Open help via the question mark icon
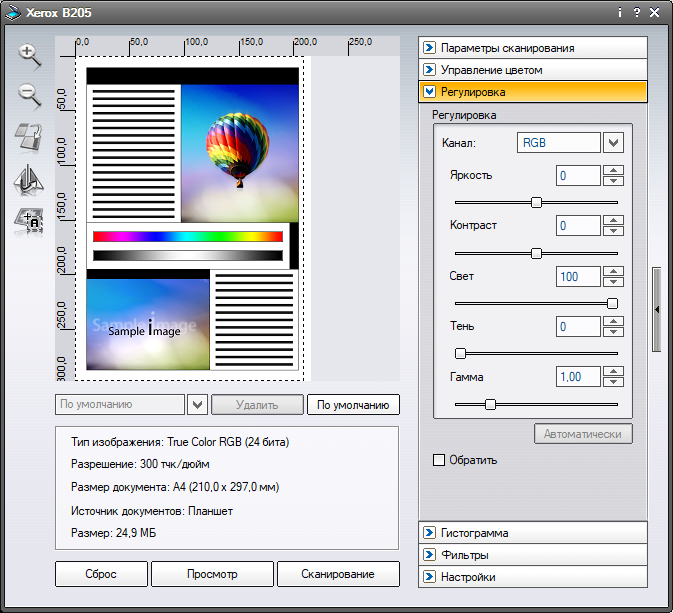 (636, 13)
